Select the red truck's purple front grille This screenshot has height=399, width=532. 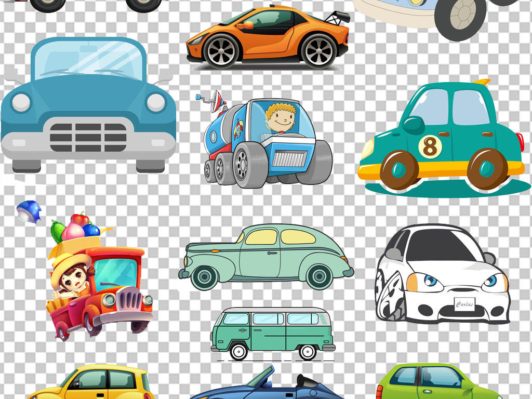click(x=130, y=300)
